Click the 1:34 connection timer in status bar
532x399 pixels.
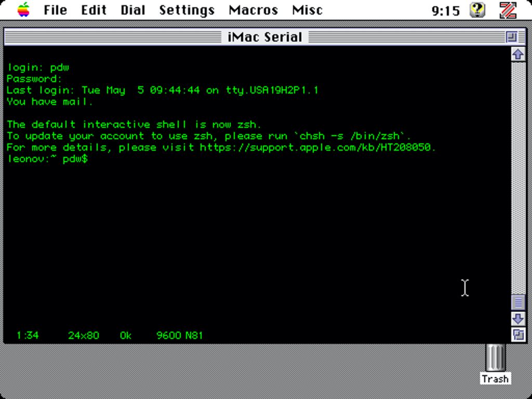tap(28, 335)
